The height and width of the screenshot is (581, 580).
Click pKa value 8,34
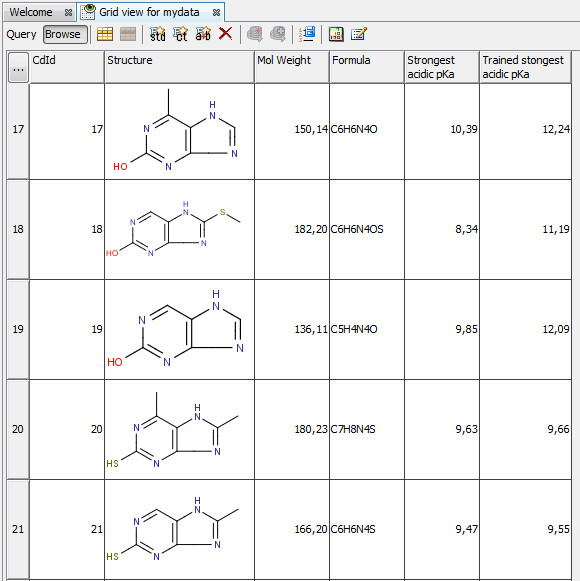pyautogui.click(x=442, y=230)
